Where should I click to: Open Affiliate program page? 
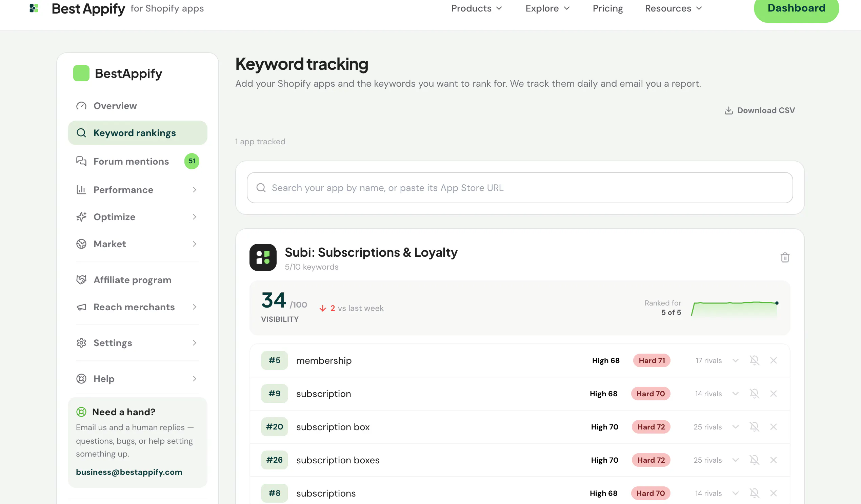click(133, 280)
